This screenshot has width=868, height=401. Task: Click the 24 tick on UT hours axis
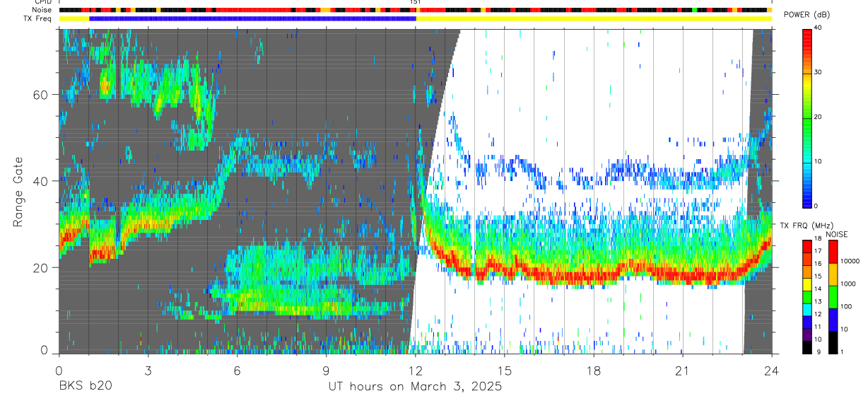point(772,371)
